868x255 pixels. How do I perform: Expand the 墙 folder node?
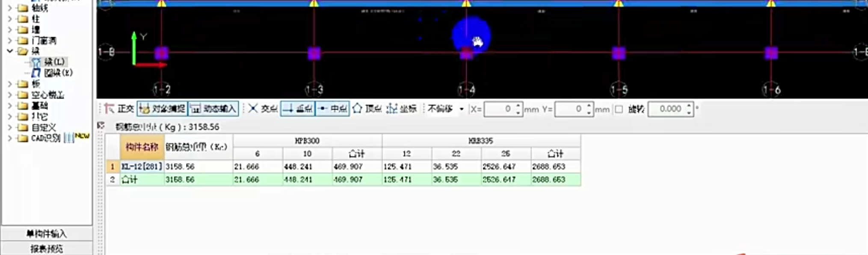[x=10, y=29]
